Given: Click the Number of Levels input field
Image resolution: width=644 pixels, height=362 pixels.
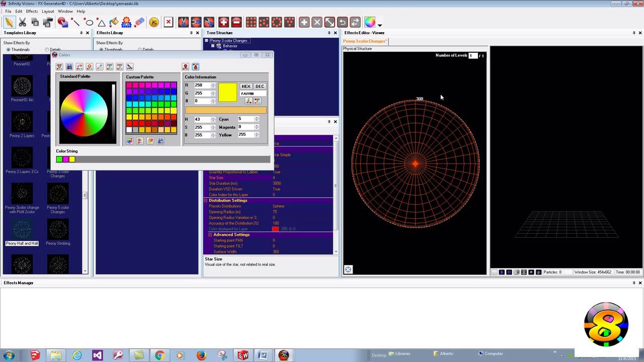Looking at the screenshot, I should [x=473, y=55].
